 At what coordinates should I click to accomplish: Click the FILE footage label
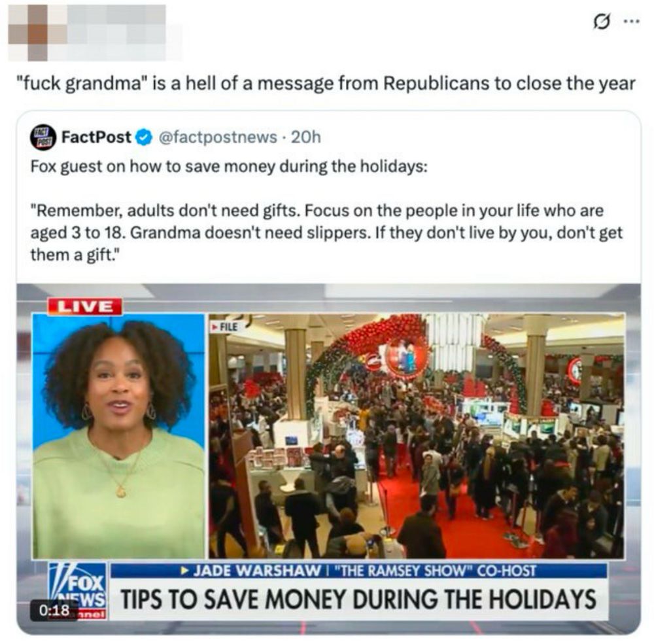[225, 327]
